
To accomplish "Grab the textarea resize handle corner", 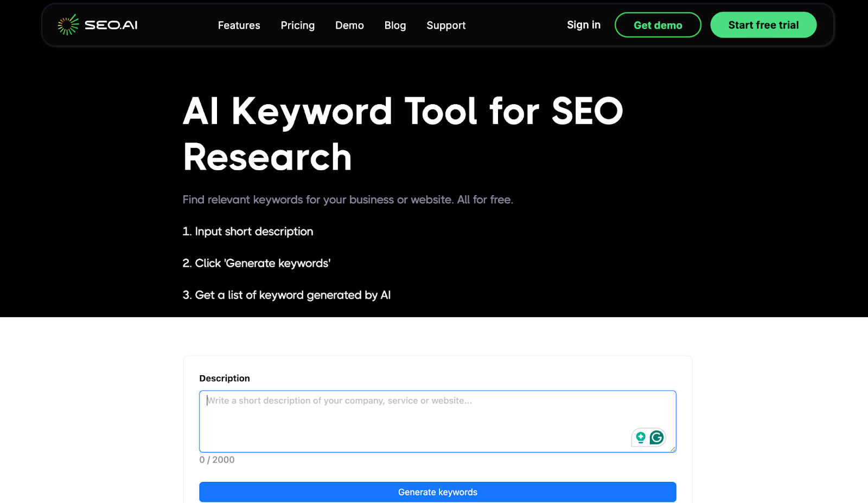I will (x=673, y=449).
